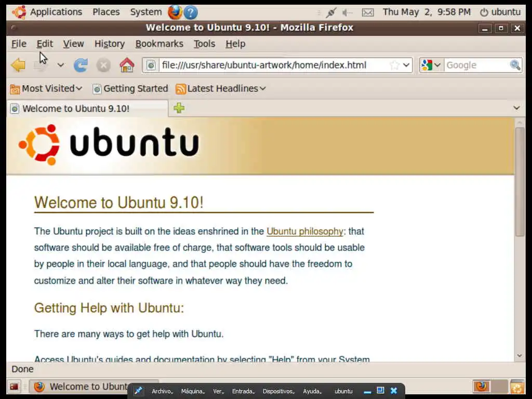This screenshot has height=399, width=532.
Task: Click the Done status bar text
Action: 22,369
